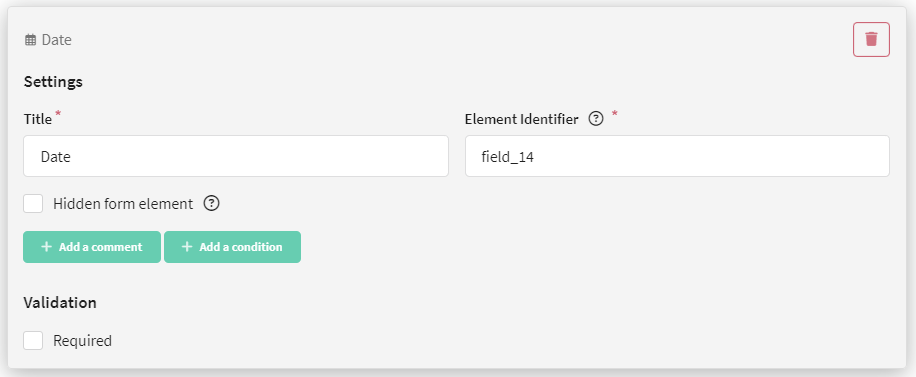The height and width of the screenshot is (377, 916).
Task: Click plus icon on Add a comment
Action: (x=47, y=247)
